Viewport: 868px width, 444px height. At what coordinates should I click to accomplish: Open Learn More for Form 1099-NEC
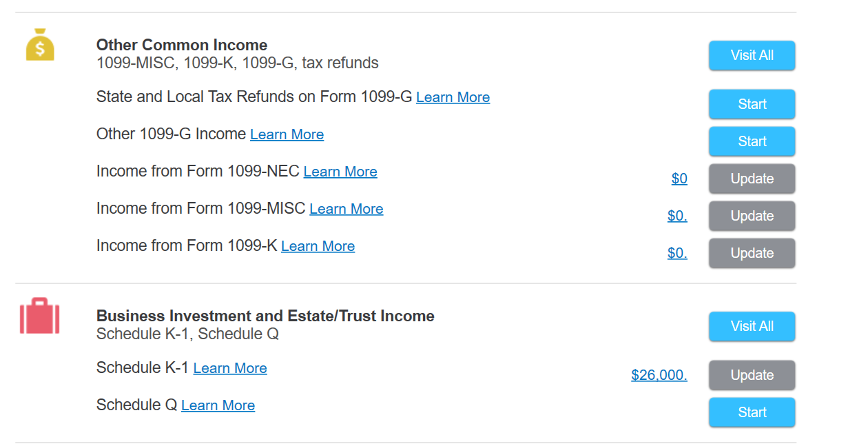pyautogui.click(x=340, y=172)
